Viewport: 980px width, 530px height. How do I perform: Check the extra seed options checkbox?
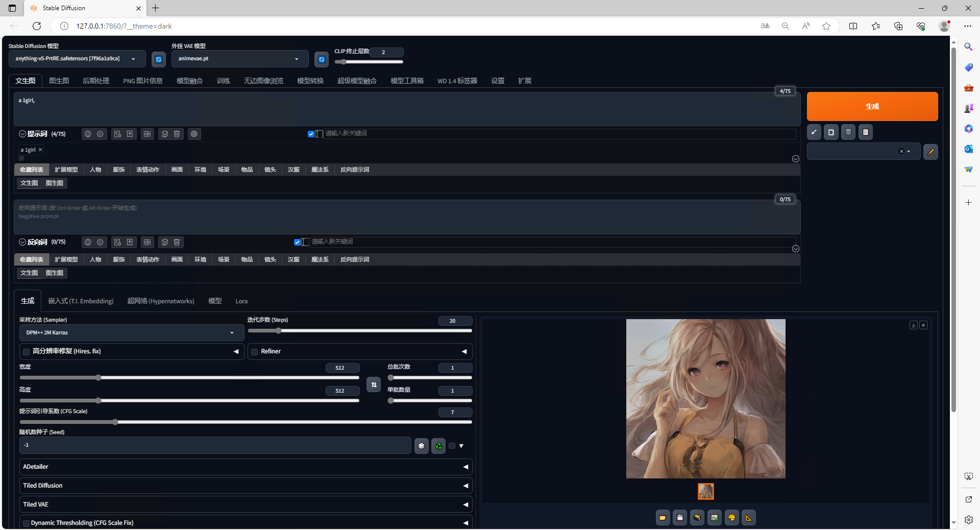(x=452, y=446)
